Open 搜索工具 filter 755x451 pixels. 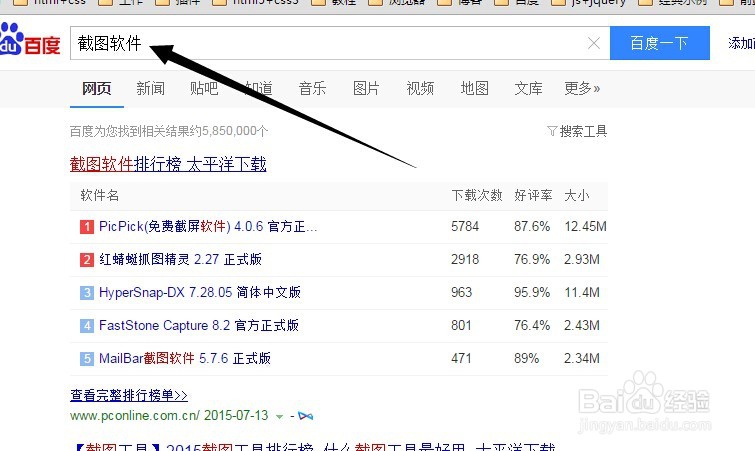point(577,131)
